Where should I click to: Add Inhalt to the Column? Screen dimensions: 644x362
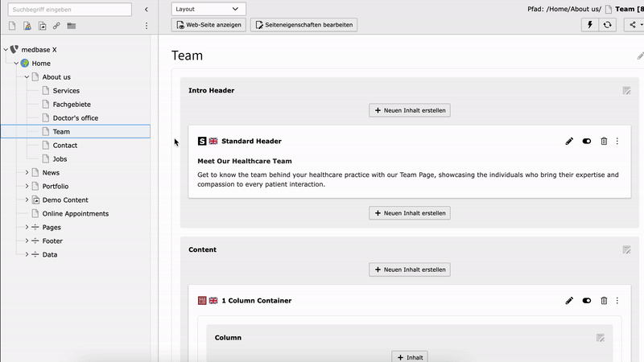tap(410, 357)
